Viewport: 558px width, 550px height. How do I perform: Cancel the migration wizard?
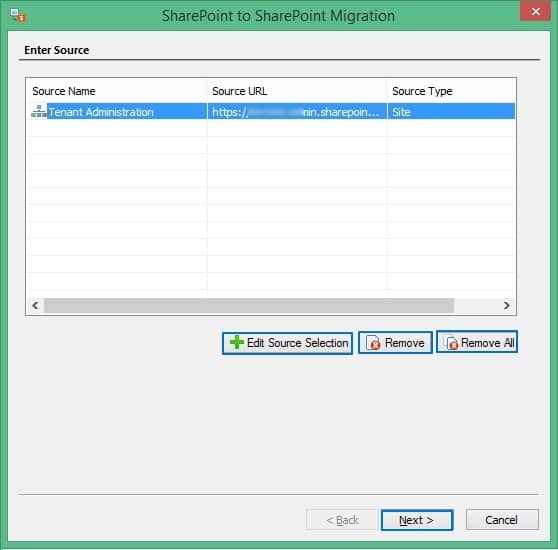point(502,520)
